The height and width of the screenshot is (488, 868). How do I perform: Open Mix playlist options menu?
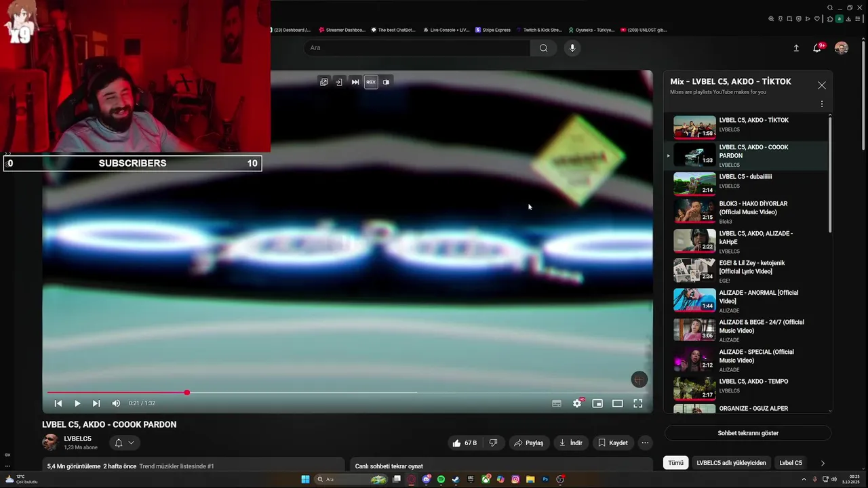click(822, 104)
